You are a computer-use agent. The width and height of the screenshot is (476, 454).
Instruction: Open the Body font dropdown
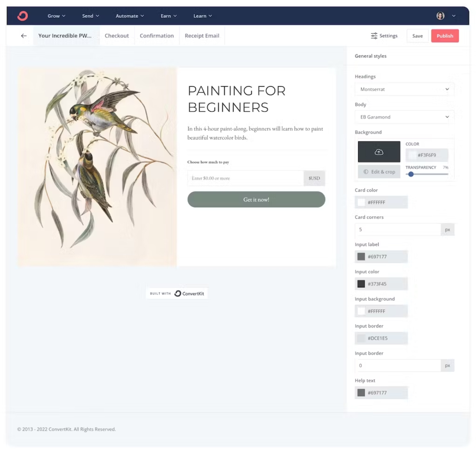click(x=404, y=117)
